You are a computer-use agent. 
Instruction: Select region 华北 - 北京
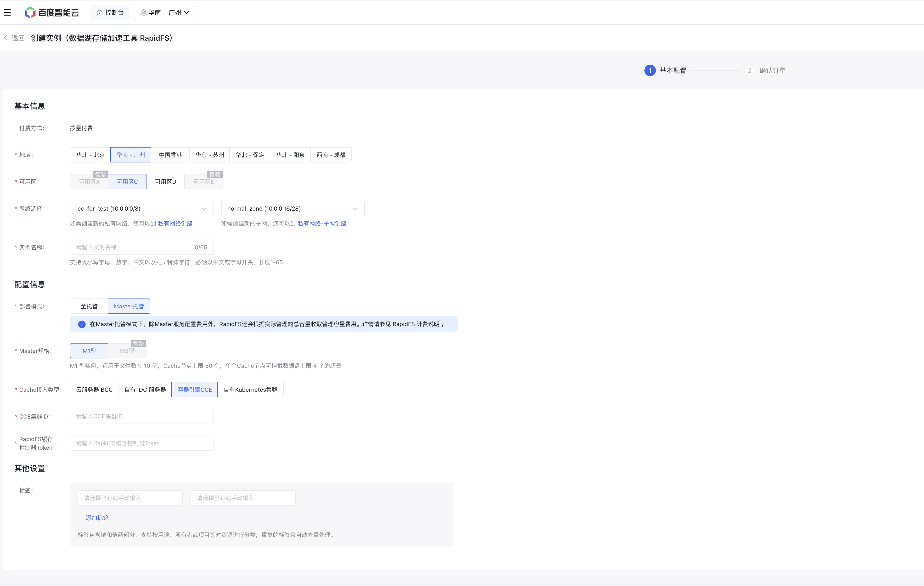tap(90, 155)
